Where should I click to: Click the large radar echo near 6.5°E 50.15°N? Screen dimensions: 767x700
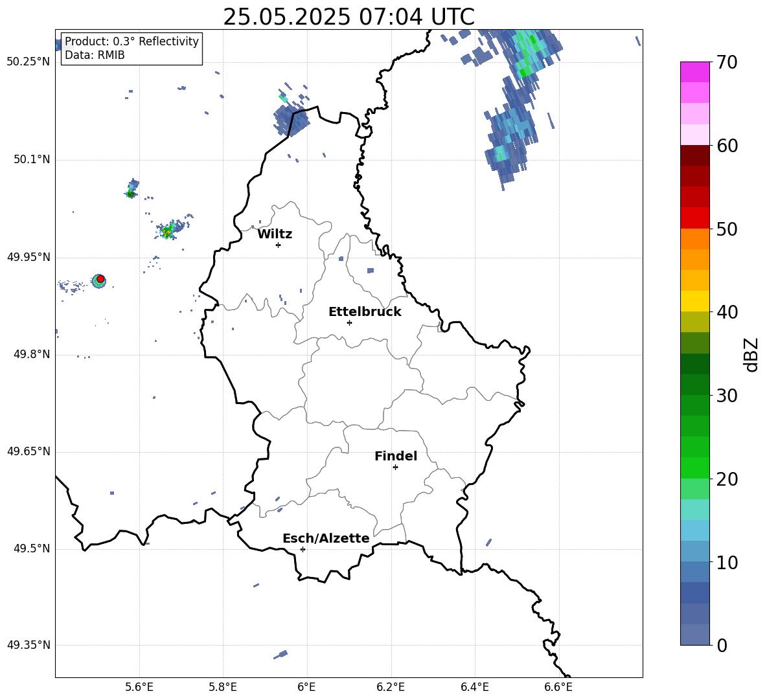[511, 132]
